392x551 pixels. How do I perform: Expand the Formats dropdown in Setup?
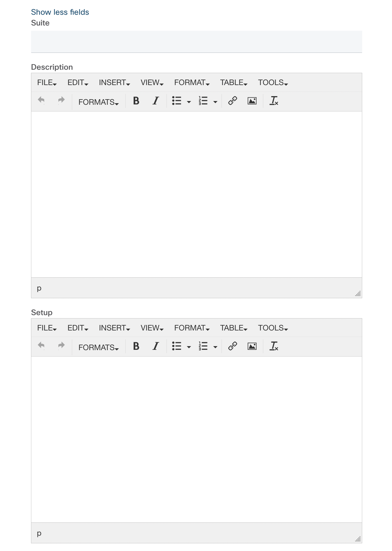pyautogui.click(x=99, y=347)
